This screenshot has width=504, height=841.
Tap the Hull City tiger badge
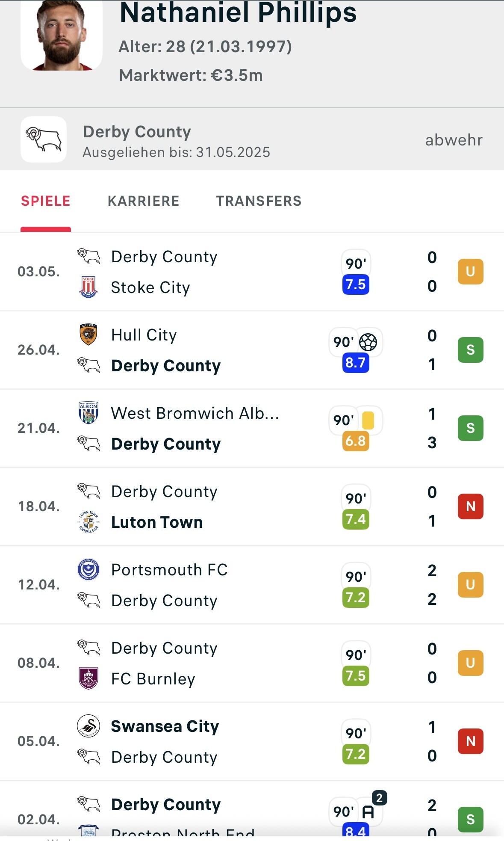coord(88,335)
